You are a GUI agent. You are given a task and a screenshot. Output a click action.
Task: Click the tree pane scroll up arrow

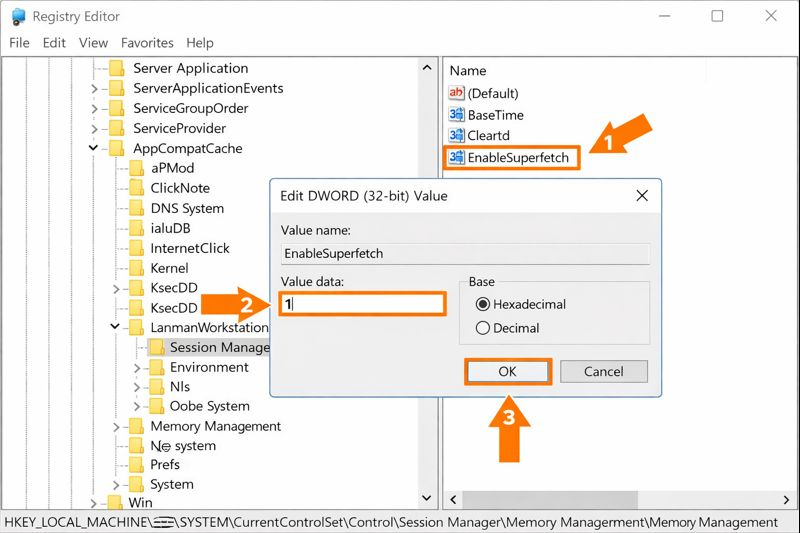point(427,68)
